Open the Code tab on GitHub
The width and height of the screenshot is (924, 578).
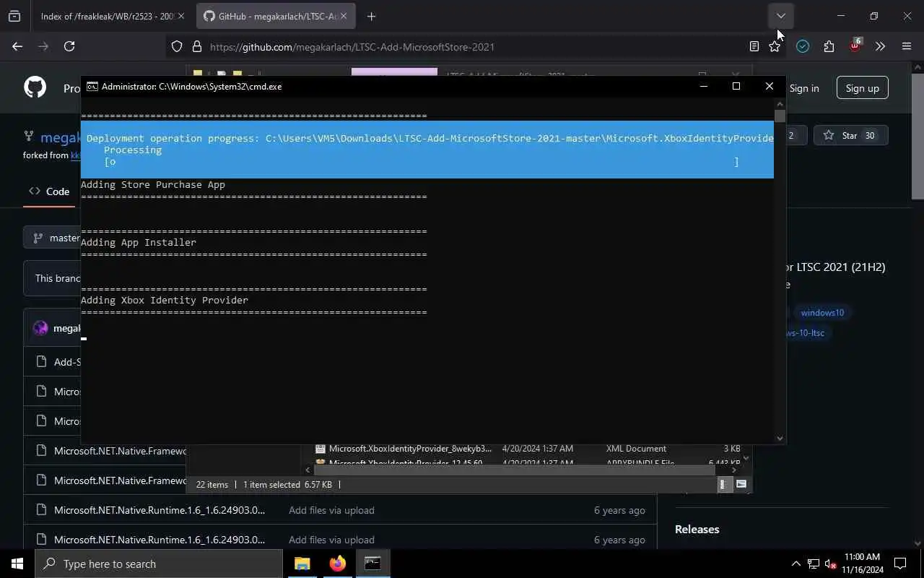[49, 191]
